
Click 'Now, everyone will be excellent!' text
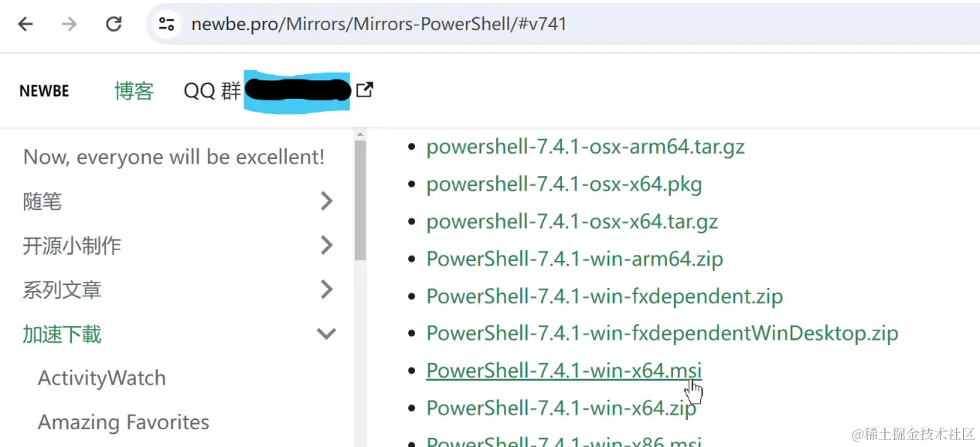pos(174,157)
